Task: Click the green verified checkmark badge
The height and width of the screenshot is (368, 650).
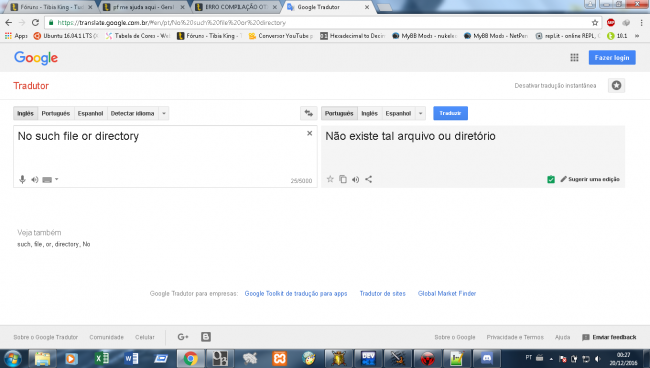Action: coord(551,179)
